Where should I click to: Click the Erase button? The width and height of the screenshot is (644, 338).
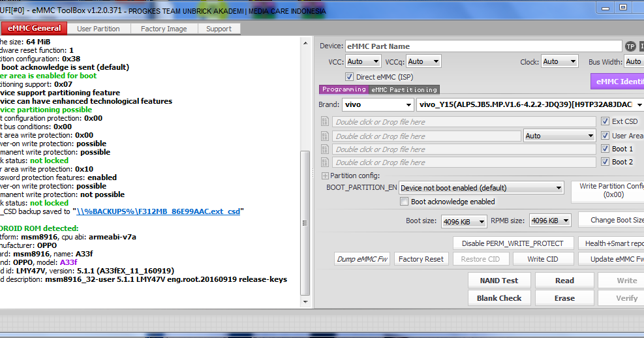564,298
